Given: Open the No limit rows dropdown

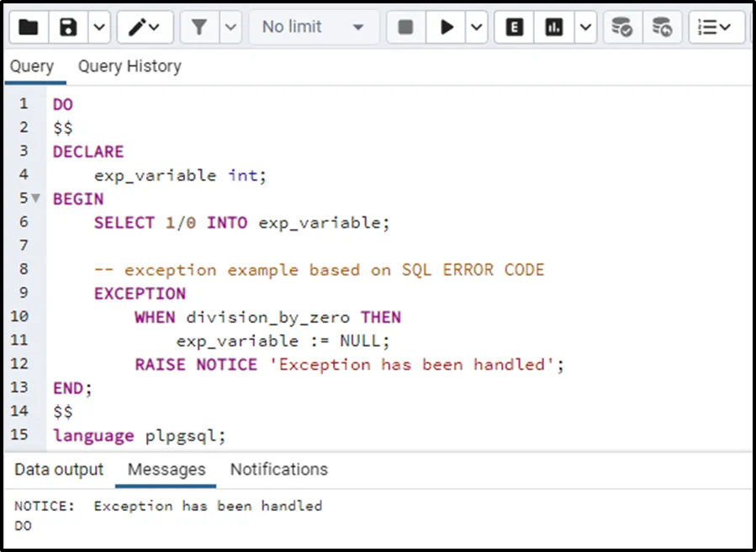Looking at the screenshot, I should pyautogui.click(x=313, y=28).
